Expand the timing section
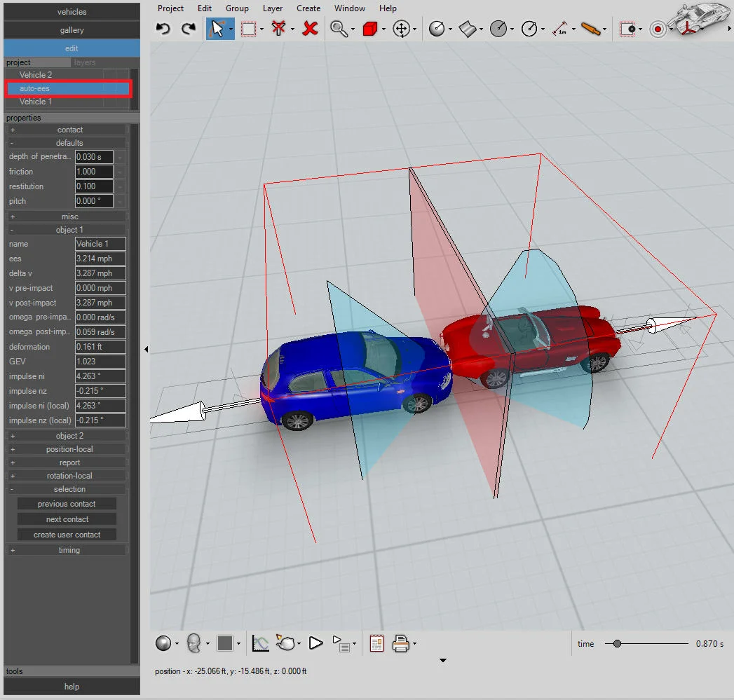The height and width of the screenshot is (700, 734). coord(66,550)
